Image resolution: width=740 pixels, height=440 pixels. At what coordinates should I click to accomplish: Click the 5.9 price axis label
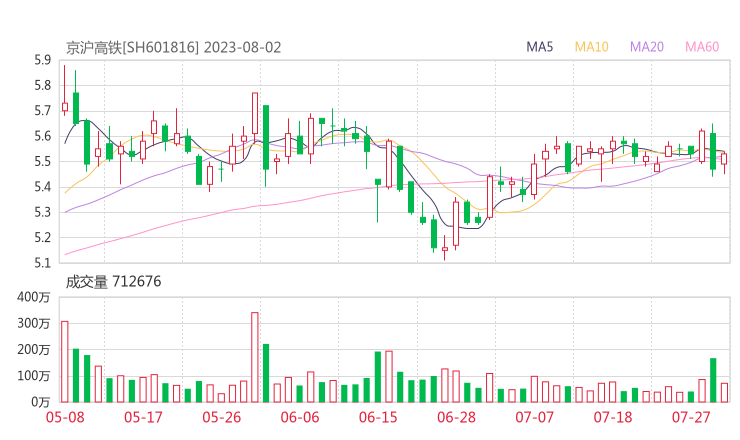point(42,60)
